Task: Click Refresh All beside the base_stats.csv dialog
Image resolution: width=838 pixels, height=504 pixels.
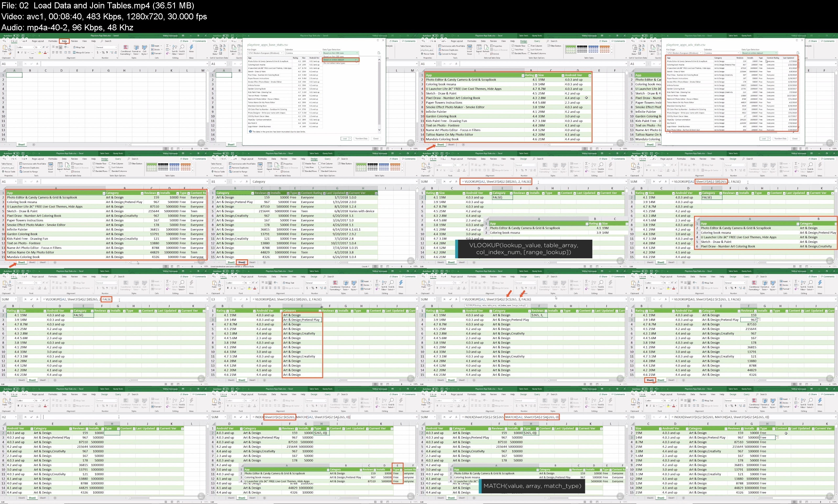Action: (x=233, y=50)
